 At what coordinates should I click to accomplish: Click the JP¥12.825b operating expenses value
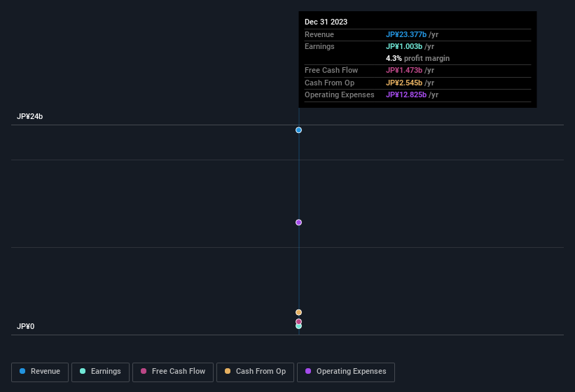[x=406, y=94]
